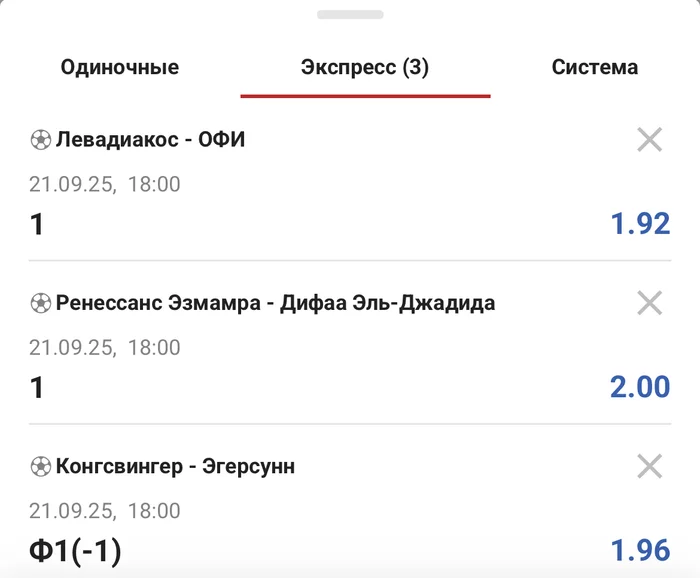Switch to the Одиночные tab

coord(120,68)
